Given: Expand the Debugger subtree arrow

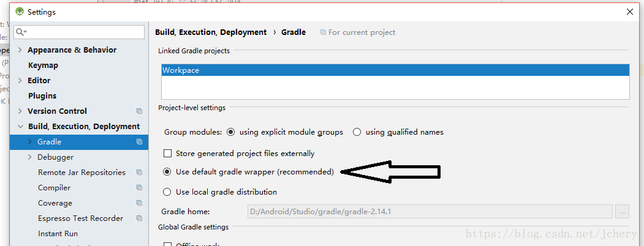Looking at the screenshot, I should [30, 157].
